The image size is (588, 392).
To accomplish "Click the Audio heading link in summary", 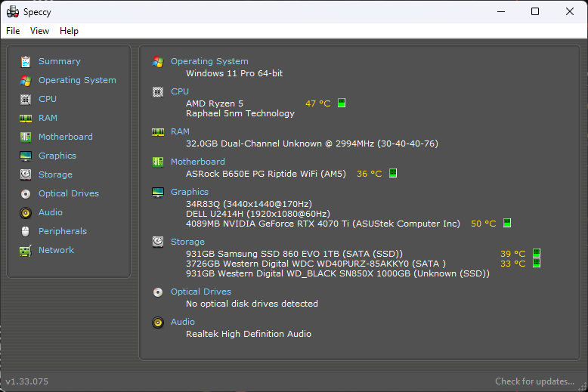I will tap(183, 322).
